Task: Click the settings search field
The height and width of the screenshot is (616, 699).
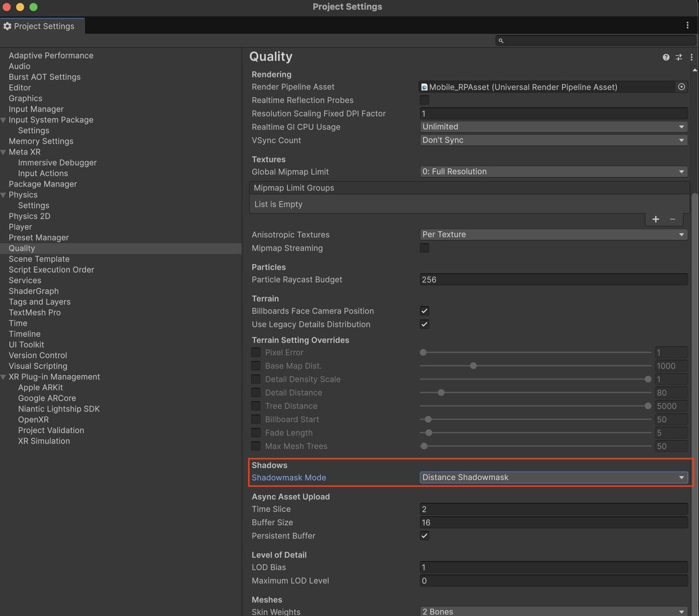Action: [x=596, y=41]
